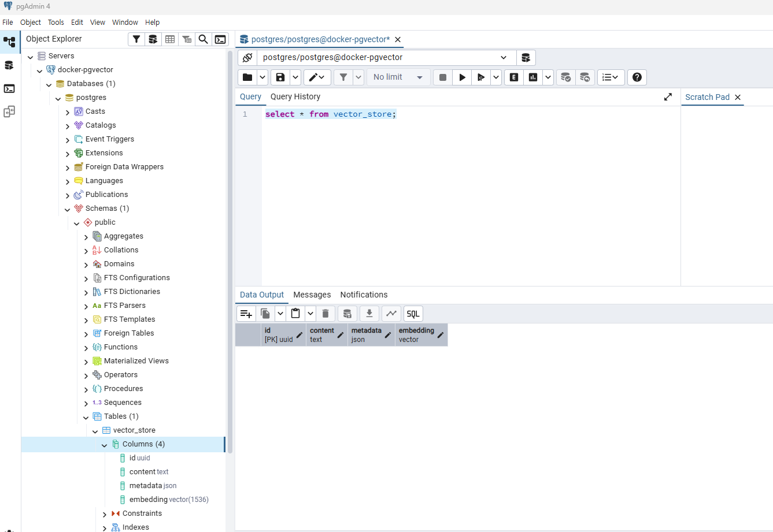Click the connection status plug icon
The width and height of the screenshot is (773, 532).
[247, 58]
